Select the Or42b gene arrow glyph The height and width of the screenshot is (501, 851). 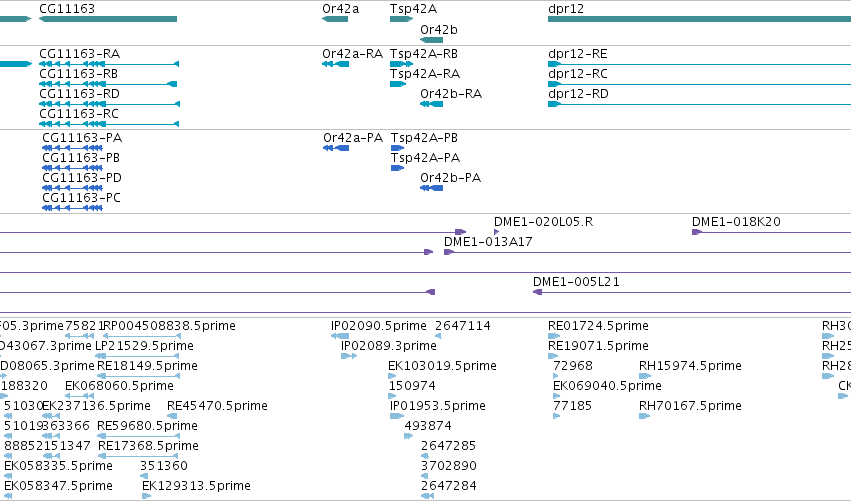(x=431, y=40)
